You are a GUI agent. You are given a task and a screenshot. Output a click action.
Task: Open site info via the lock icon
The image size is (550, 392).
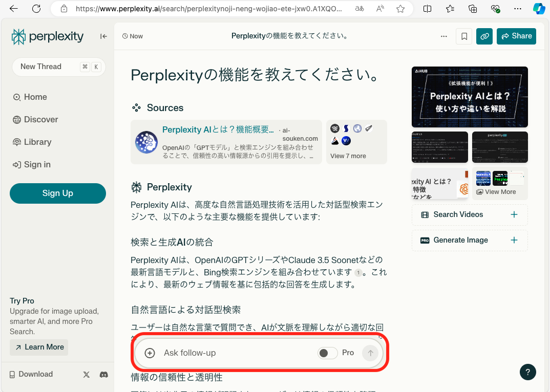64,9
